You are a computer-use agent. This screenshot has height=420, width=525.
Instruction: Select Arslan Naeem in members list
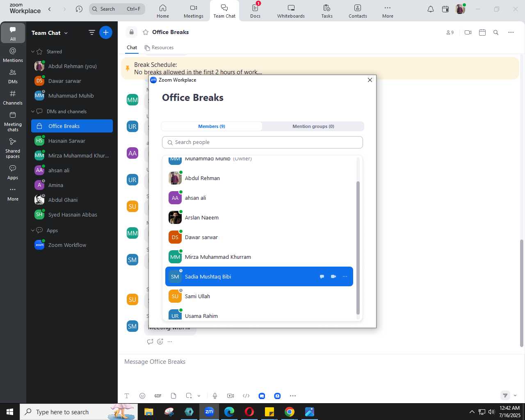pyautogui.click(x=259, y=217)
